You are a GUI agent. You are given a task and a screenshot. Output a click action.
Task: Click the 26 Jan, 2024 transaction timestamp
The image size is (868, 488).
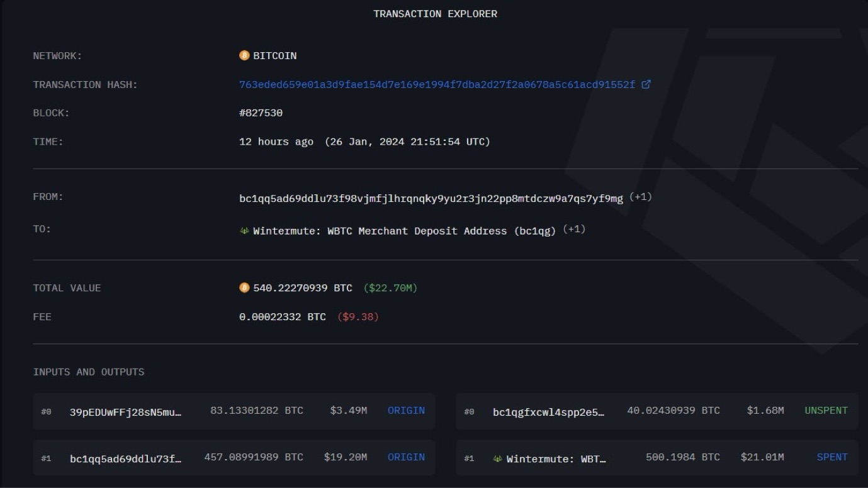[x=407, y=142]
